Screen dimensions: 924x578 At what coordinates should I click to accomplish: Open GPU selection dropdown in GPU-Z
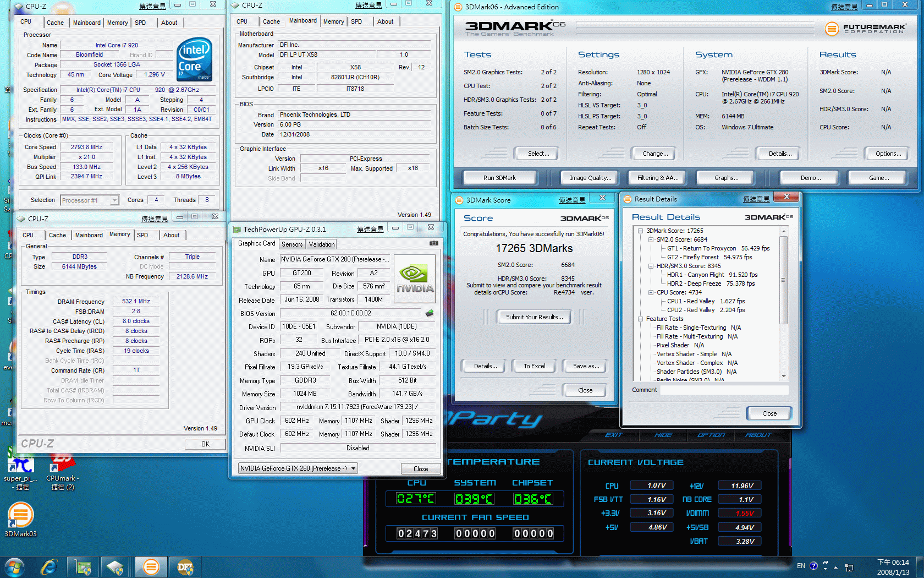click(353, 468)
